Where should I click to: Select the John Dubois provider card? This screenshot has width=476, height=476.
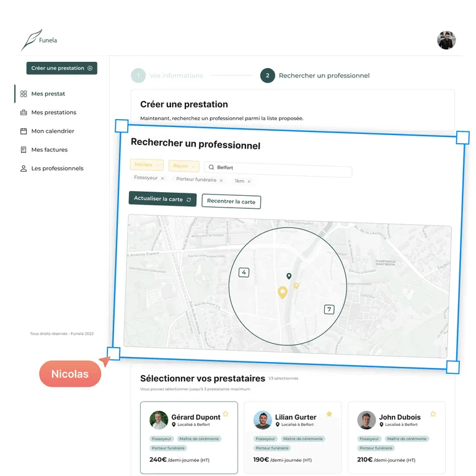(397, 438)
